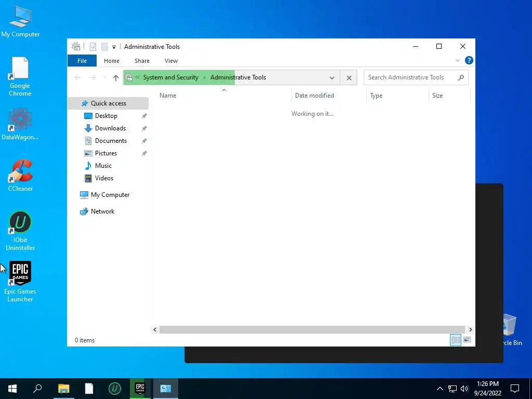532x399 pixels.
Task: Open Downloads in the navigation pane
Action: tap(110, 128)
